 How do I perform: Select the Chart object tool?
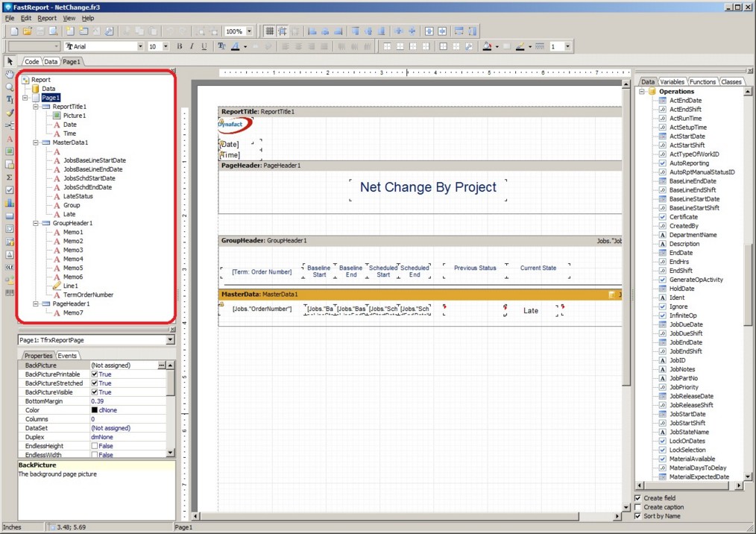pos(10,202)
